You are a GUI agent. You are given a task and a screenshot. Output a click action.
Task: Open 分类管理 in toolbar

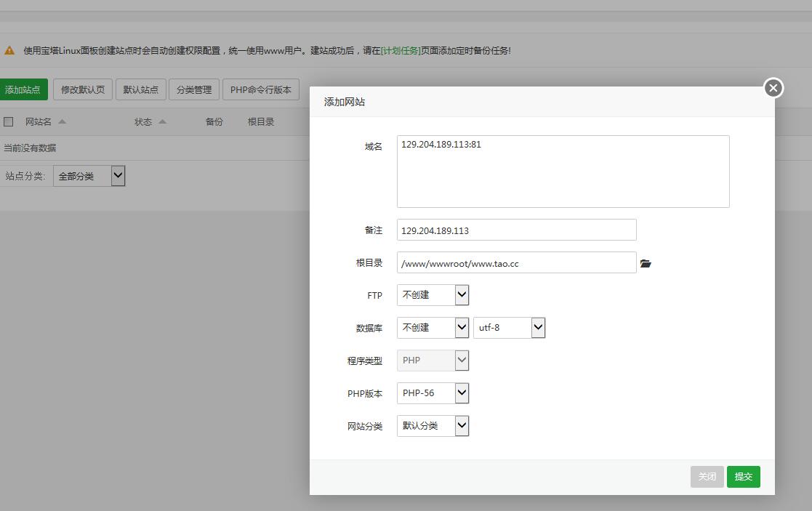193,89
